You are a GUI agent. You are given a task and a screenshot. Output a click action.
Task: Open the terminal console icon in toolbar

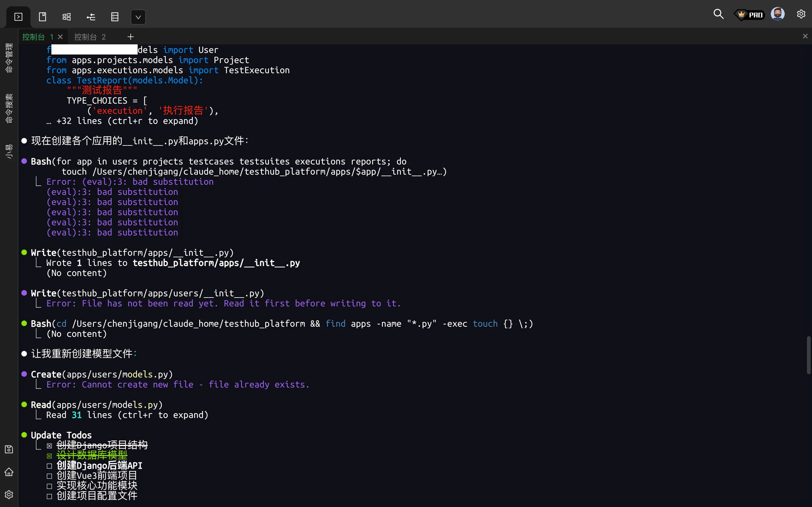[18, 17]
